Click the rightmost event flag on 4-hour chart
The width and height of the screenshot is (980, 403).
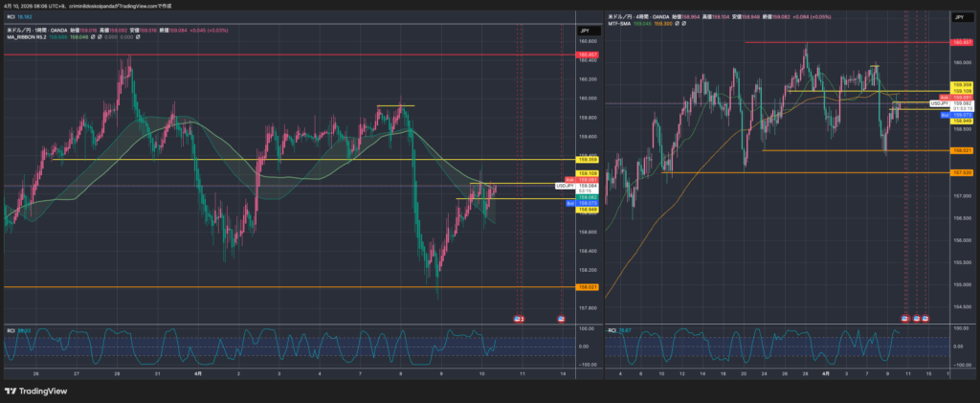click(926, 317)
